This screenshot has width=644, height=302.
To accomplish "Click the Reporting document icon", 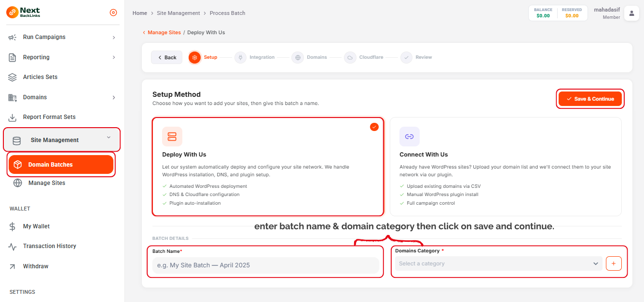I will (x=13, y=57).
